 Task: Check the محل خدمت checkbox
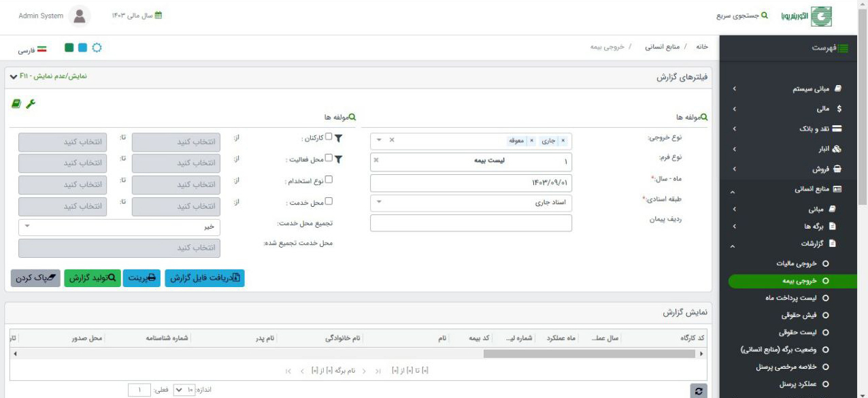pos(329,201)
